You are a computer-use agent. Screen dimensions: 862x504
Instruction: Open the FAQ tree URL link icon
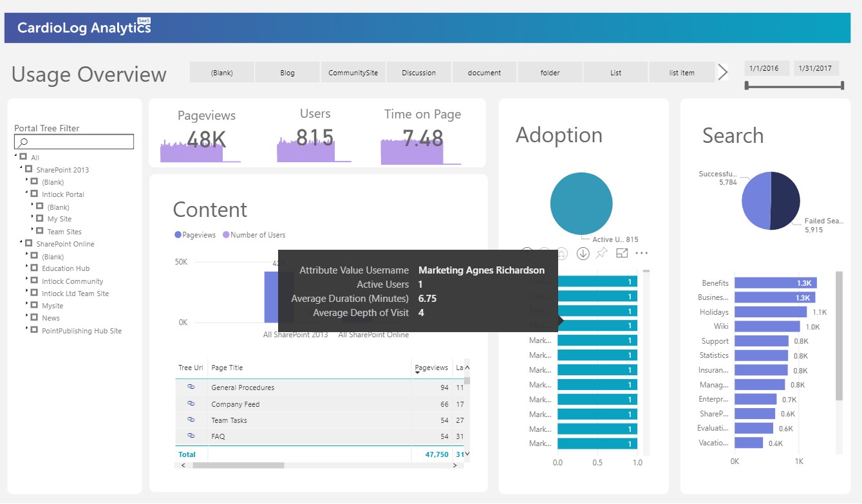click(x=191, y=436)
